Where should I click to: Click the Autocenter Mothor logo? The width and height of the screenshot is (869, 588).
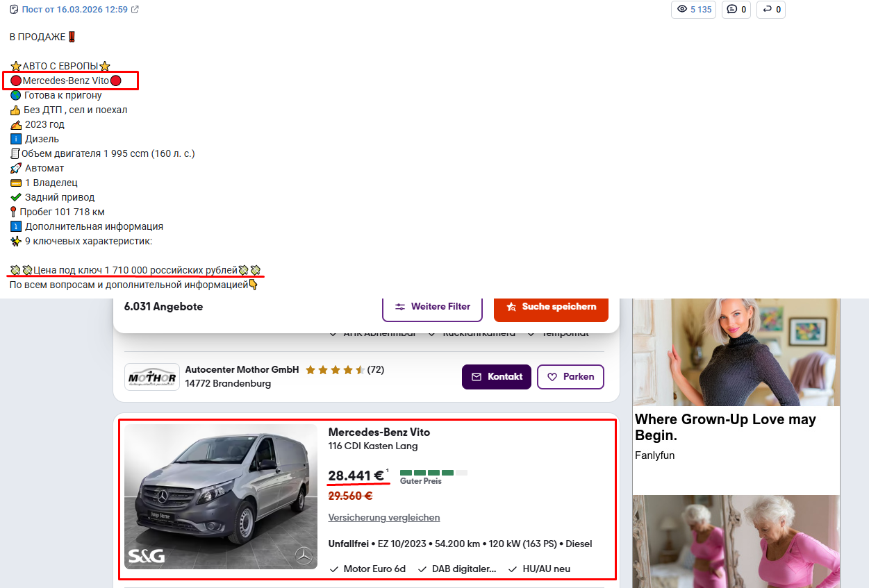coord(152,377)
